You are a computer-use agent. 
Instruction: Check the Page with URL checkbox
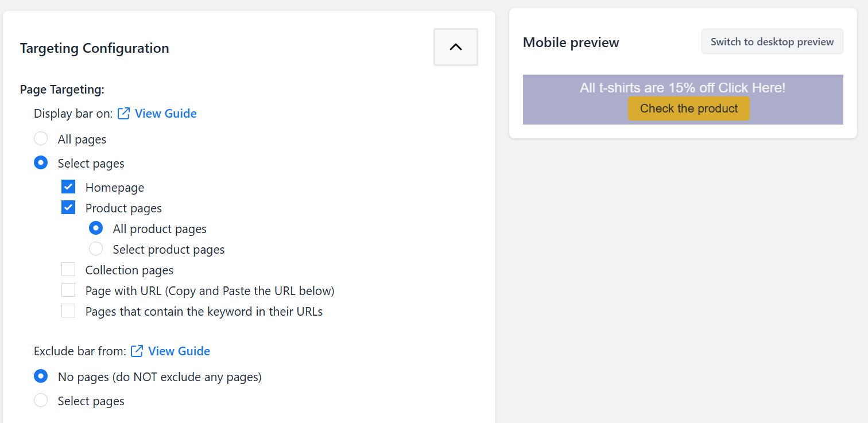click(x=68, y=290)
